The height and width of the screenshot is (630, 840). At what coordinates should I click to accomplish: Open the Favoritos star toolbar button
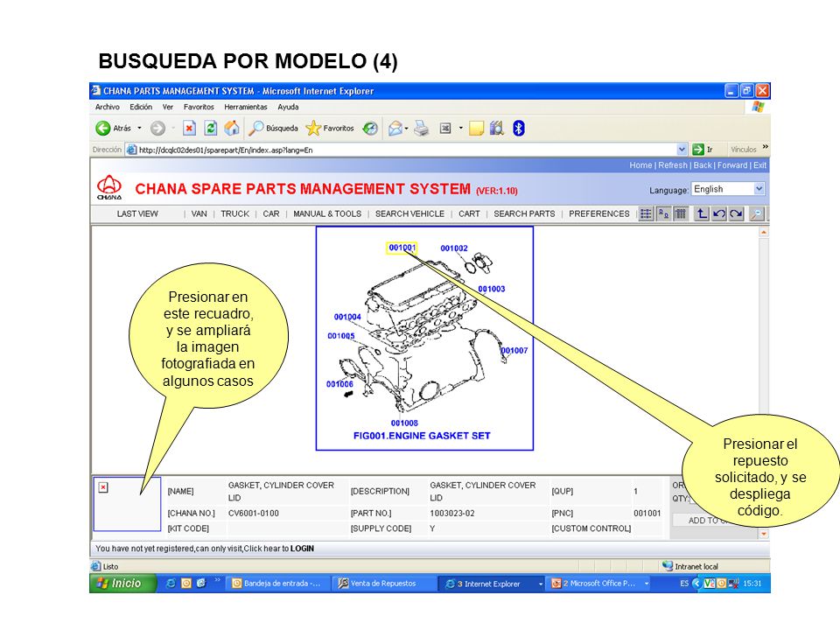[x=330, y=129]
